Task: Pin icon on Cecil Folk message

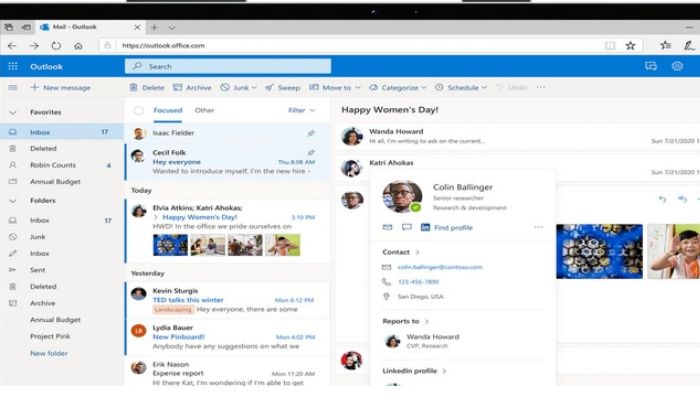Action: [311, 153]
